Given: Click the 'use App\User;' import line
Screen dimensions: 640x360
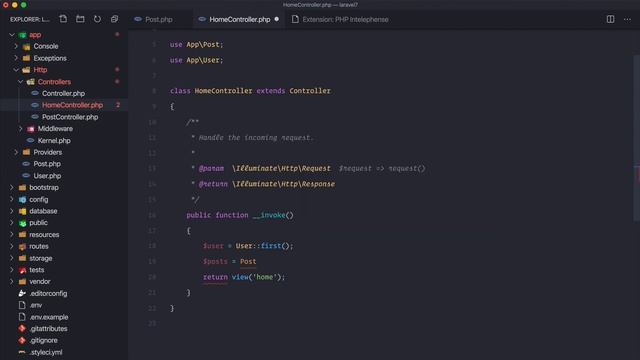Looking at the screenshot, I should (x=197, y=60).
